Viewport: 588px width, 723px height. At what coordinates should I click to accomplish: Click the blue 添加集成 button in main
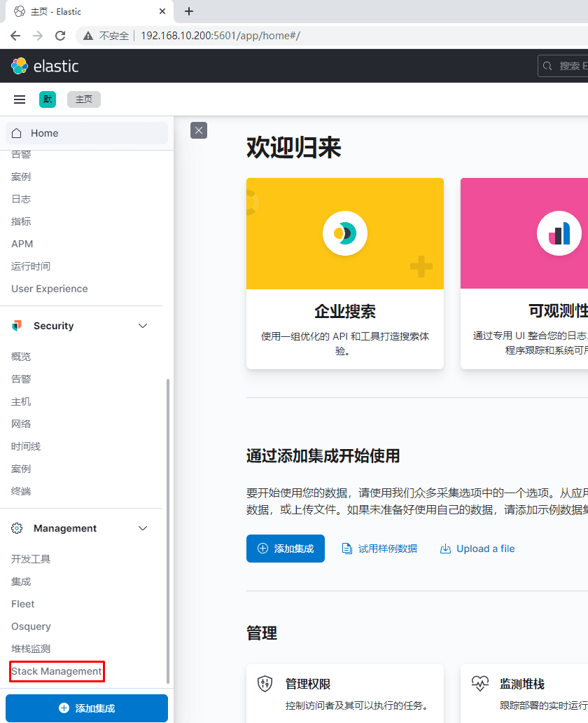click(285, 549)
